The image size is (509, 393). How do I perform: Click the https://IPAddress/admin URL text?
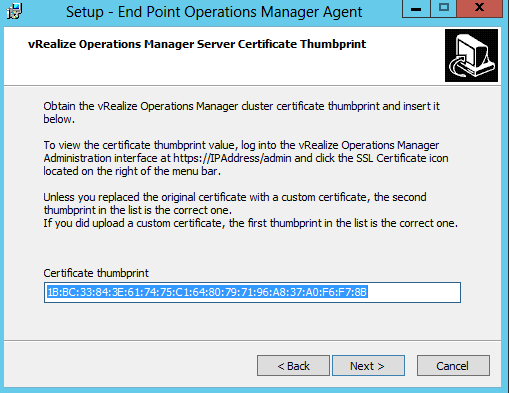pos(232,158)
